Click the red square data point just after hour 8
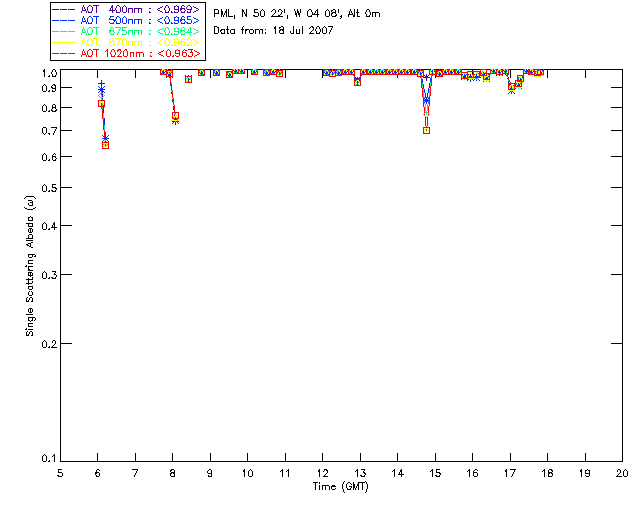640x512 pixels. [x=176, y=116]
